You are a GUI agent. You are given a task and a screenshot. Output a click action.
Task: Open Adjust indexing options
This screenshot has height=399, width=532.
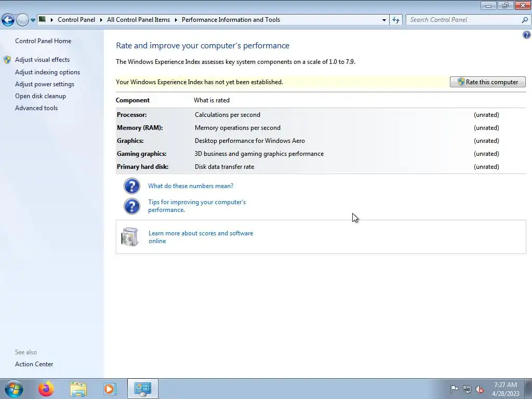pyautogui.click(x=47, y=72)
